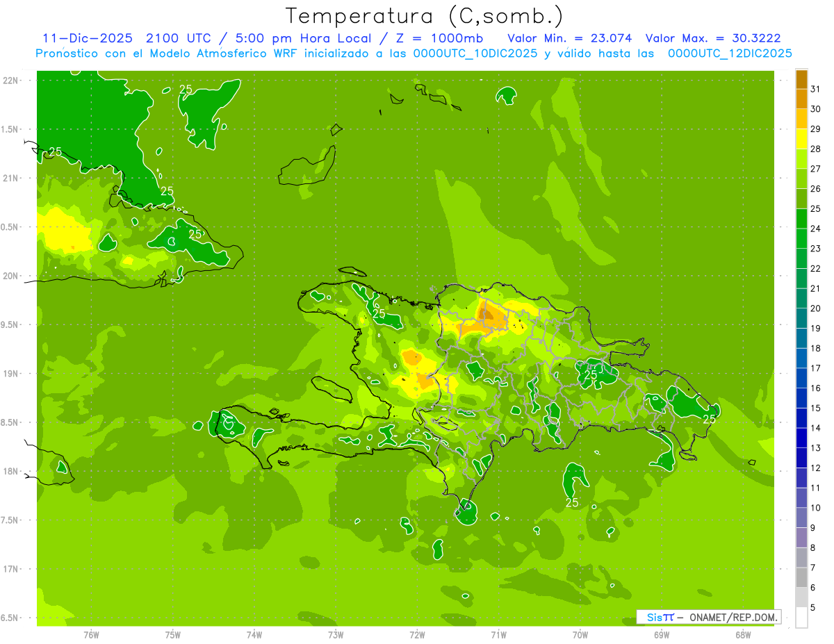Click the longitude label '68W'

(x=743, y=634)
